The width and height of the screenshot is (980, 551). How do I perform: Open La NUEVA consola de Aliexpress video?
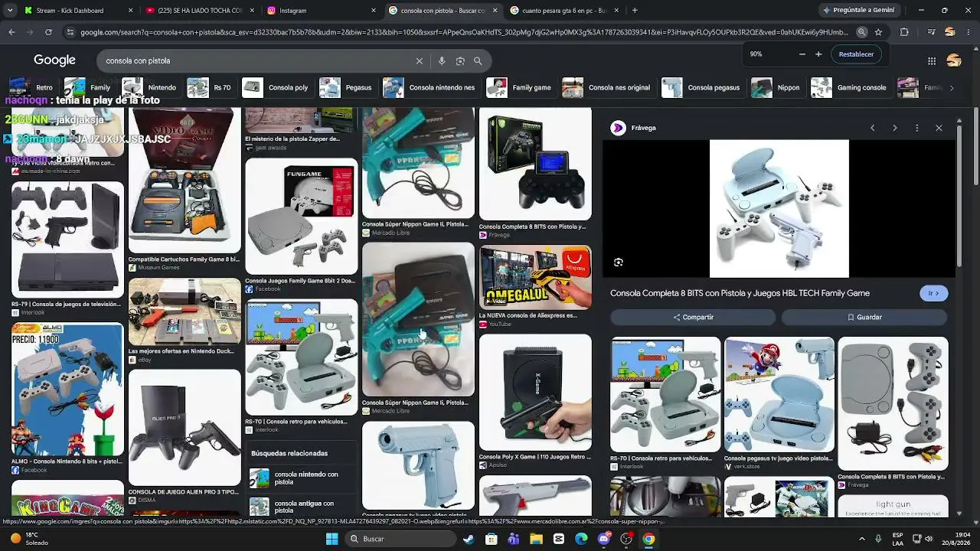[x=535, y=277]
